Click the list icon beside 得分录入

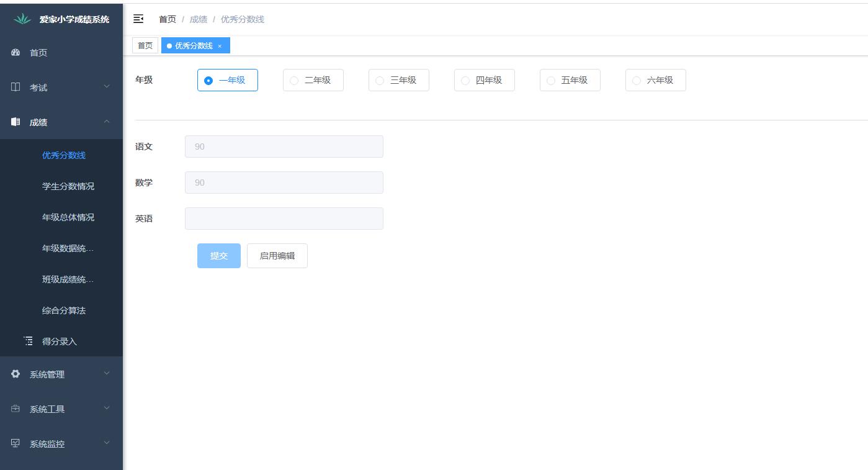[29, 341]
